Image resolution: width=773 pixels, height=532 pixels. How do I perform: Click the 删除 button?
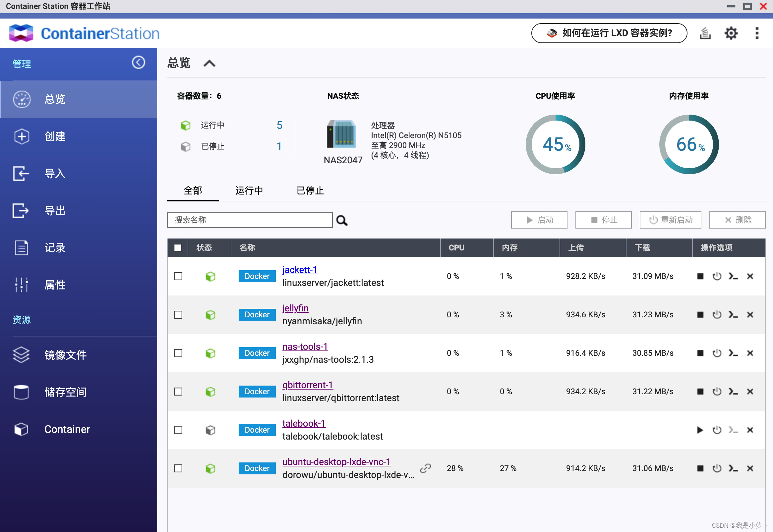pyautogui.click(x=737, y=220)
